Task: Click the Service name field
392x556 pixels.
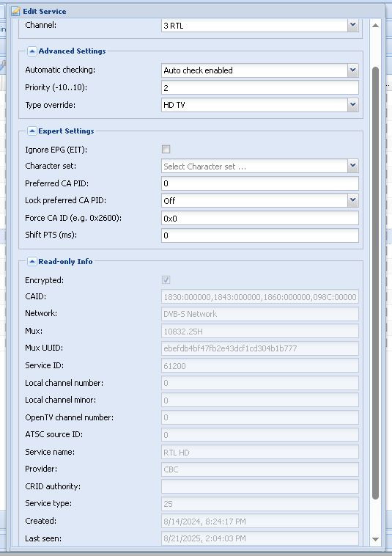Action: click(x=260, y=453)
